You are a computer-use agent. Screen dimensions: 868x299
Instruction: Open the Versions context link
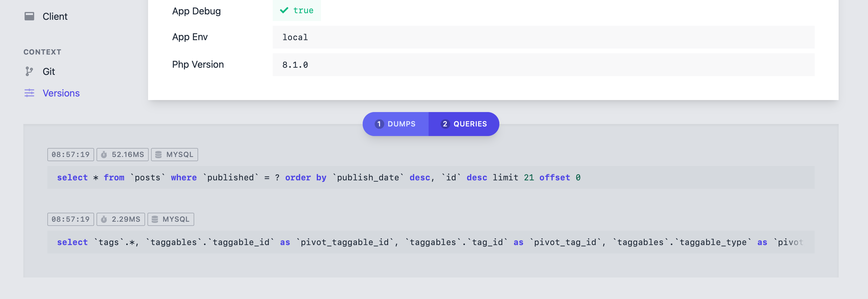(61, 93)
